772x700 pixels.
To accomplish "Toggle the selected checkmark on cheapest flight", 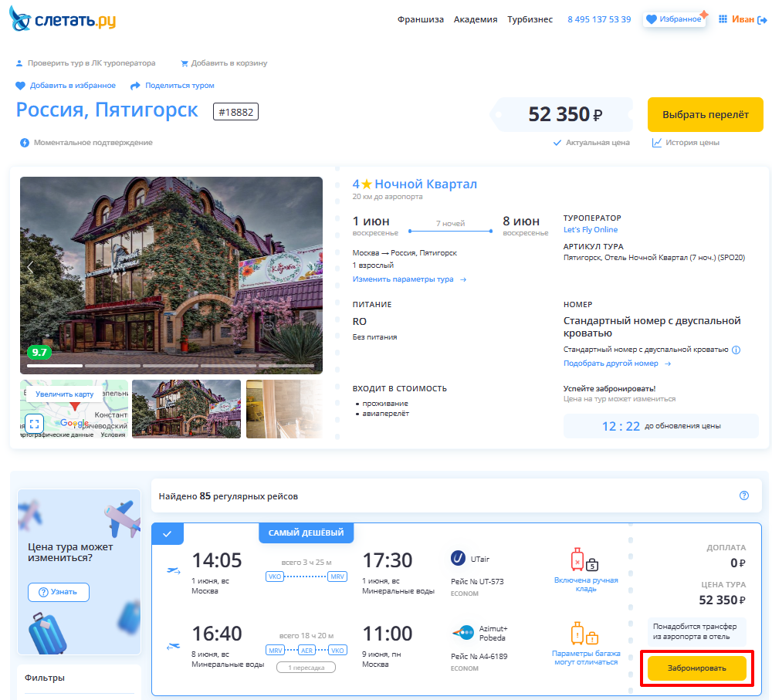I will tap(168, 533).
